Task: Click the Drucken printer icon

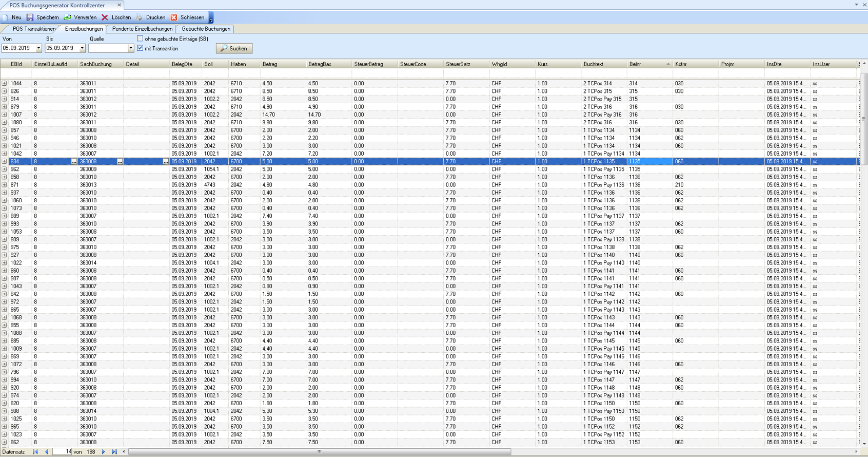Action: [x=139, y=17]
